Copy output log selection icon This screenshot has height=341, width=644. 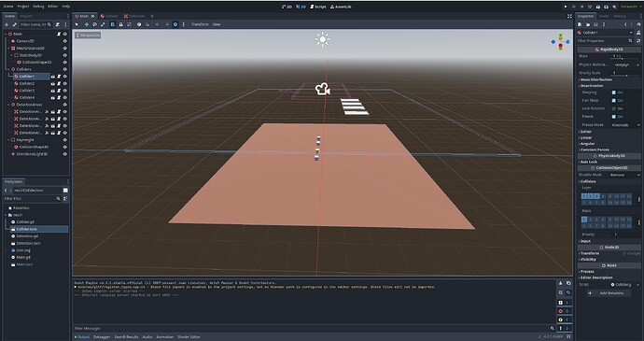click(568, 283)
